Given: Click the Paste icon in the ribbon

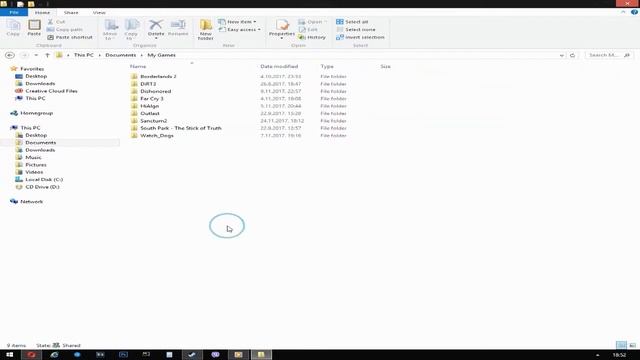Looking at the screenshot, I should pos(34,28).
